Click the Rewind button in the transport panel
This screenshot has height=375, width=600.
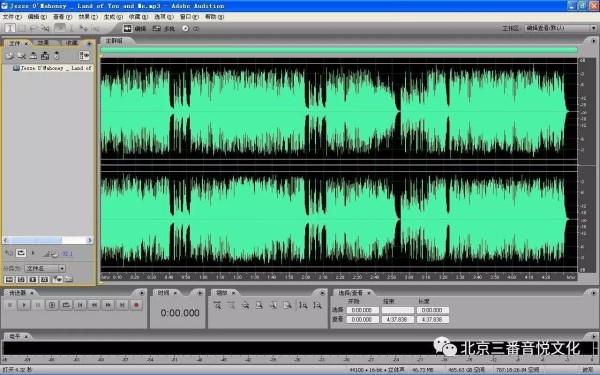click(x=94, y=305)
